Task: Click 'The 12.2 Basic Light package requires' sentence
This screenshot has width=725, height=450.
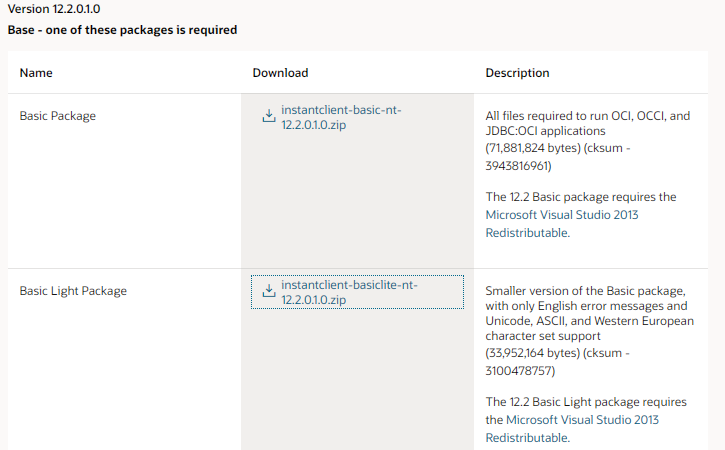Action: [x=586, y=402]
